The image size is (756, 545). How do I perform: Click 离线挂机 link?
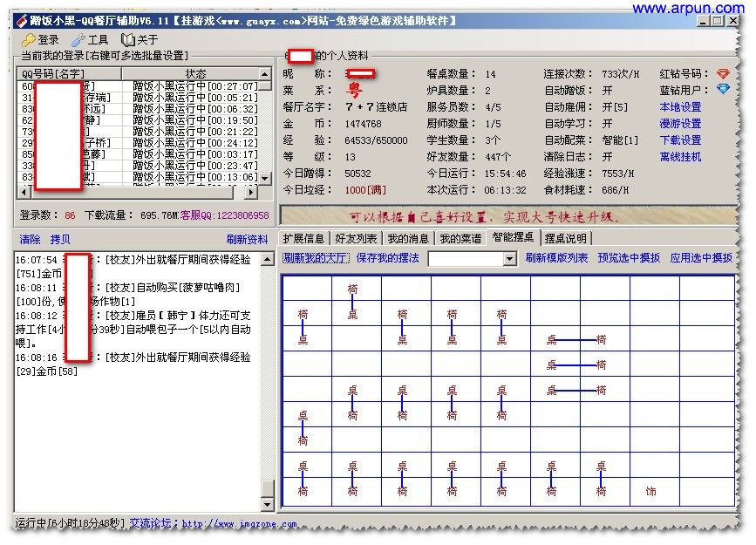coord(680,157)
